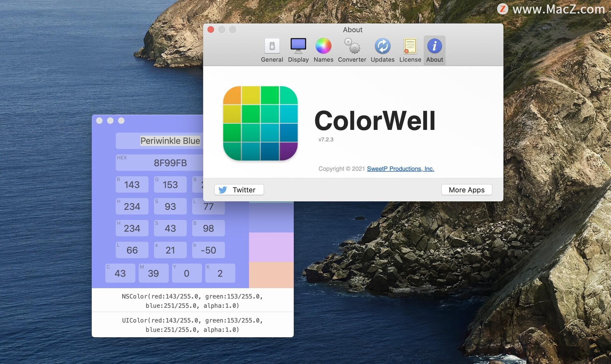611x364 pixels.
Task: Open the Updates preferences pane
Action: (383, 51)
